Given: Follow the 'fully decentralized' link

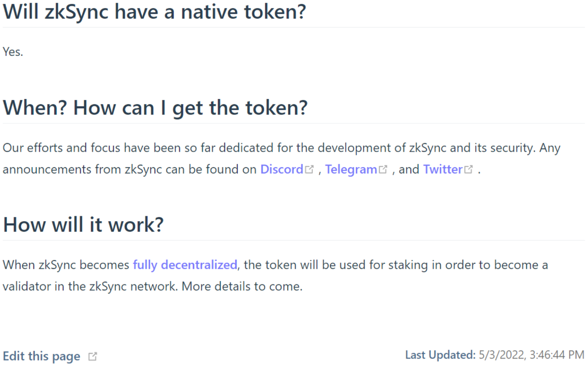Looking at the screenshot, I should click(x=185, y=265).
